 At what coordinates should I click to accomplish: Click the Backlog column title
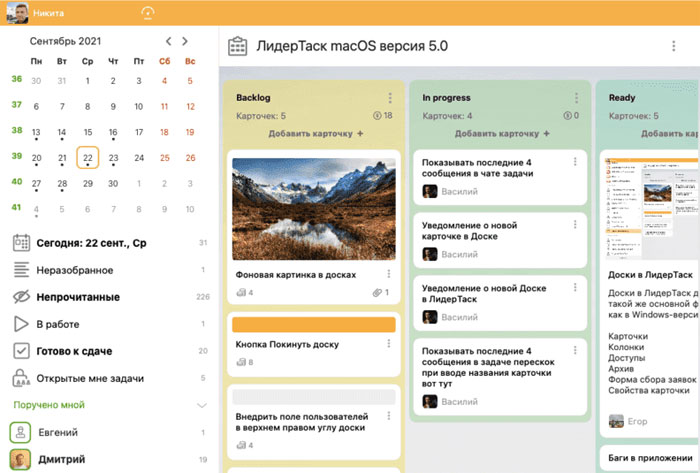coord(253,98)
